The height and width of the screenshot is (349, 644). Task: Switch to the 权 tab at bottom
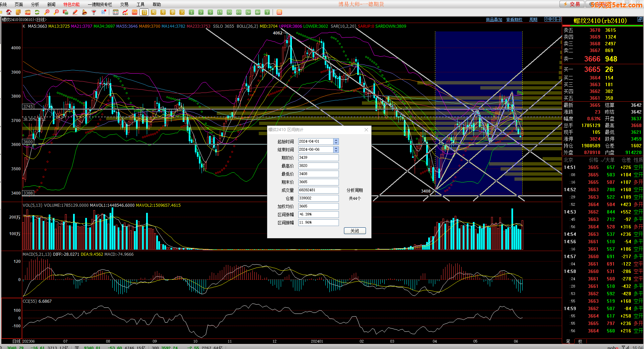[x=580, y=341]
